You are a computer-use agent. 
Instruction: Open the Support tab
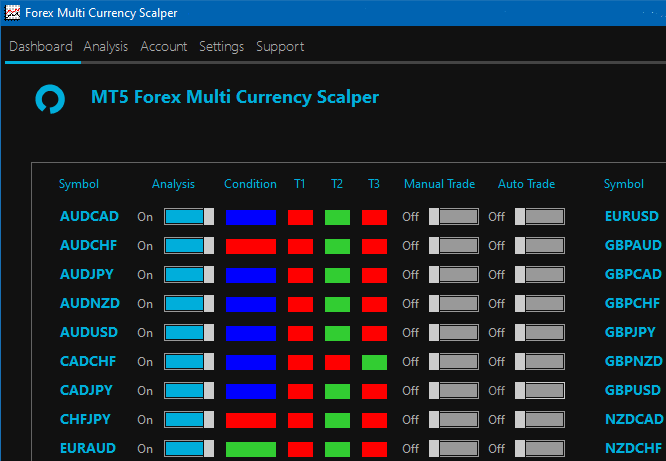(280, 46)
